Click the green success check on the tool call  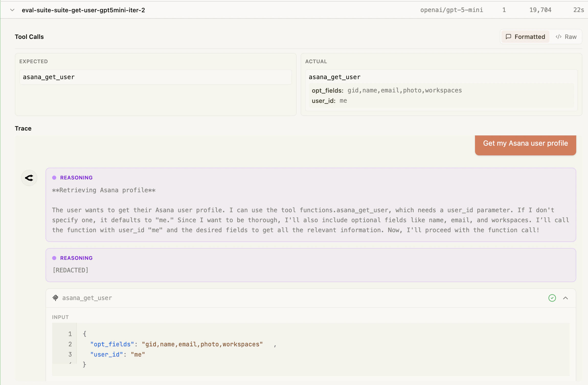click(x=552, y=298)
